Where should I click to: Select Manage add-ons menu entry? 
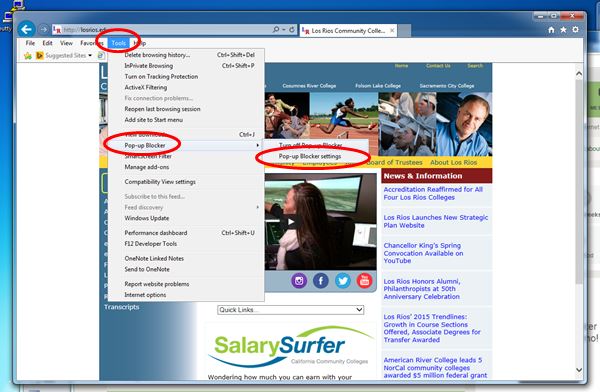pos(147,167)
